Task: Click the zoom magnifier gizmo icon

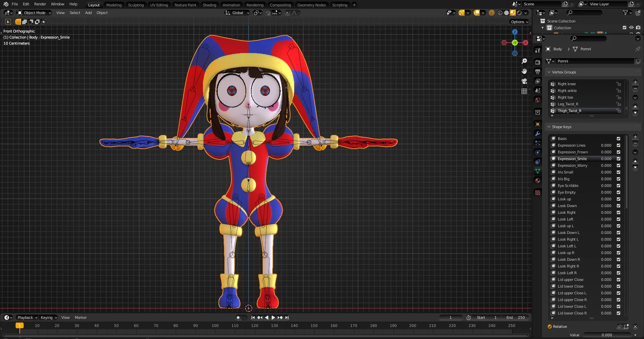Action: tap(524, 61)
